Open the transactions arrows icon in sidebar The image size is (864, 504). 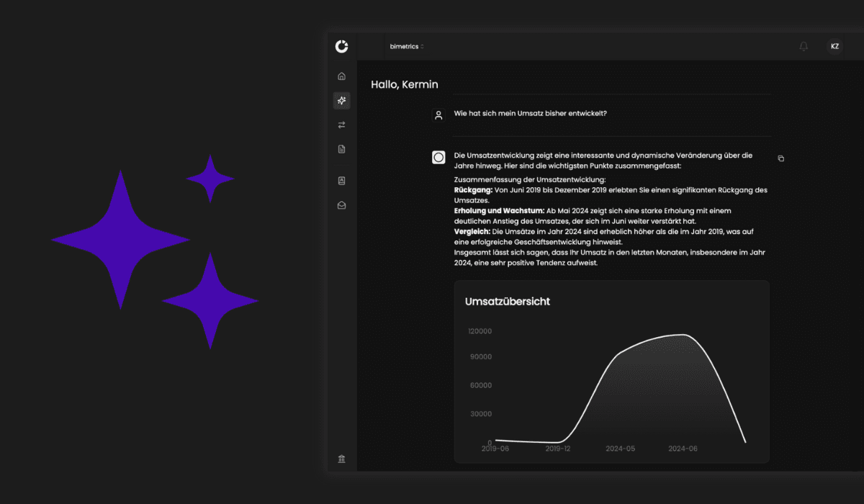coord(341,125)
